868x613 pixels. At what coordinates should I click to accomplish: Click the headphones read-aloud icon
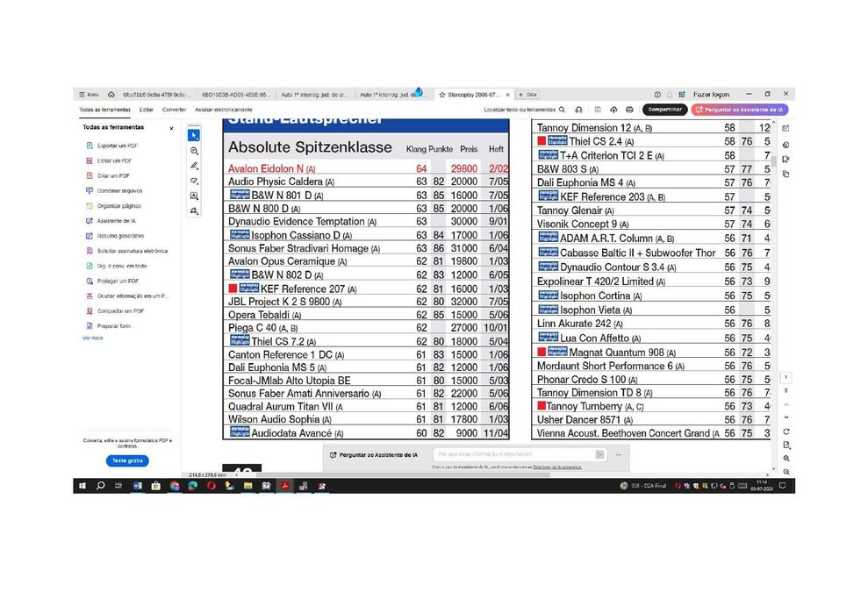578,110
